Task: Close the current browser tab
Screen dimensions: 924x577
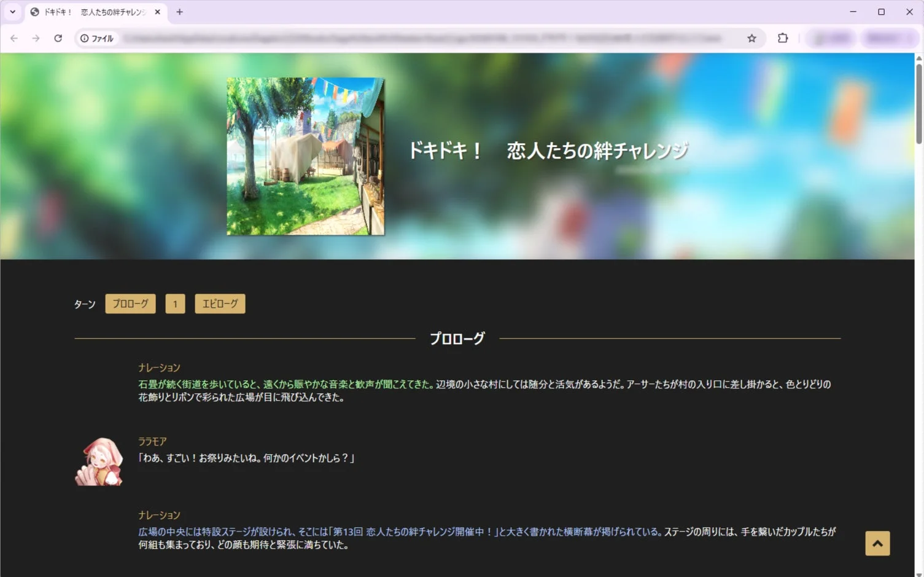Action: pyautogui.click(x=157, y=12)
